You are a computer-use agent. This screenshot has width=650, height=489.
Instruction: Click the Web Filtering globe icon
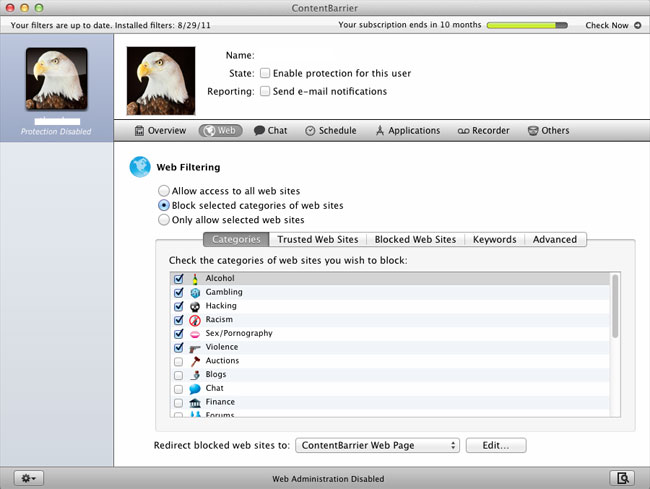140,168
